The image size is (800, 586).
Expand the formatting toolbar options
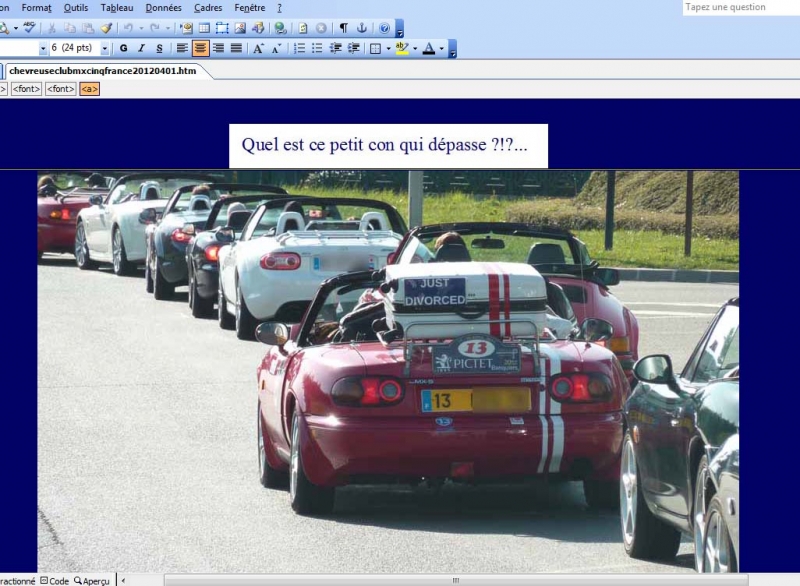click(452, 49)
